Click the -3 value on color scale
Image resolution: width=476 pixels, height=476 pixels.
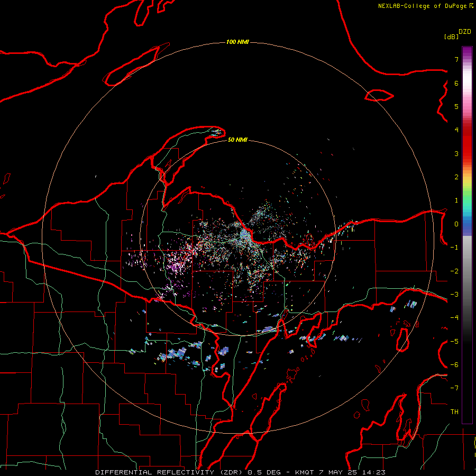click(x=454, y=295)
